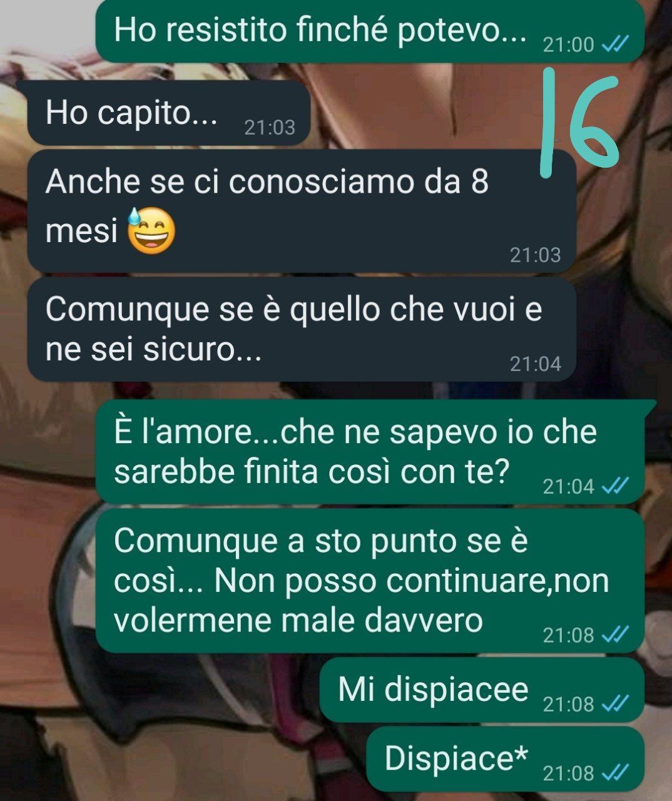Click the 21:04 timestamp on 'ne sei sicuro...'
This screenshot has width=672, height=801.
pos(536,364)
